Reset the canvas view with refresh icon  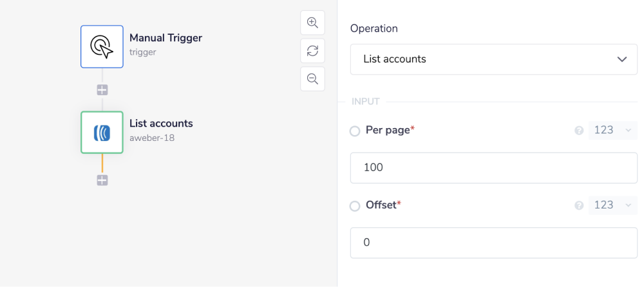(x=312, y=51)
